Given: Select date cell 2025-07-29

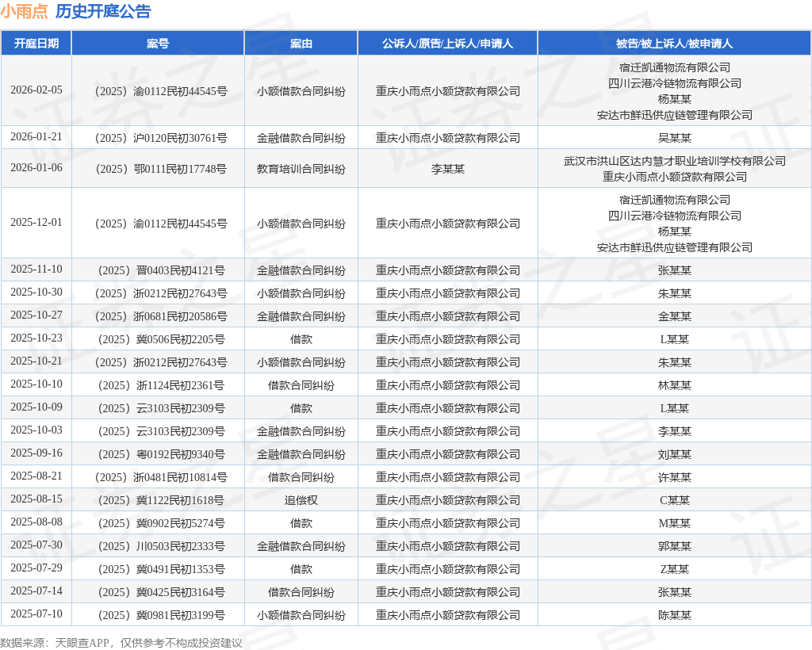Looking at the screenshot, I should pos(36,568).
